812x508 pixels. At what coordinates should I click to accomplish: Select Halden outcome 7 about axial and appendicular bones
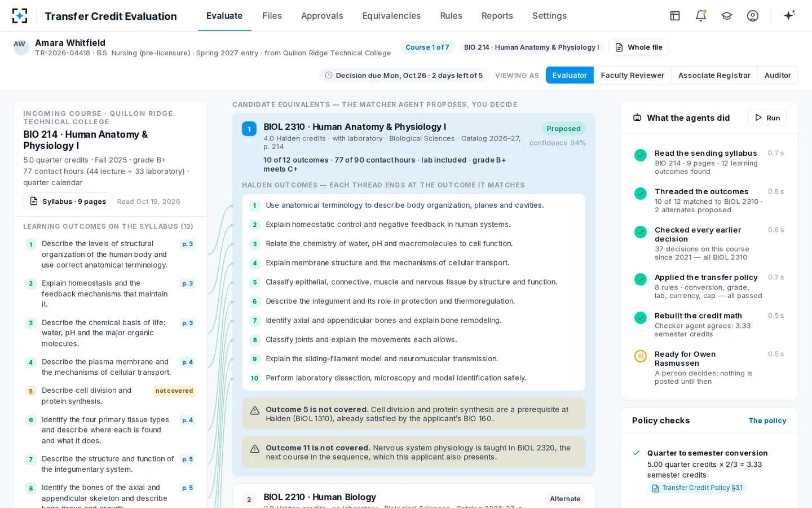point(414,321)
